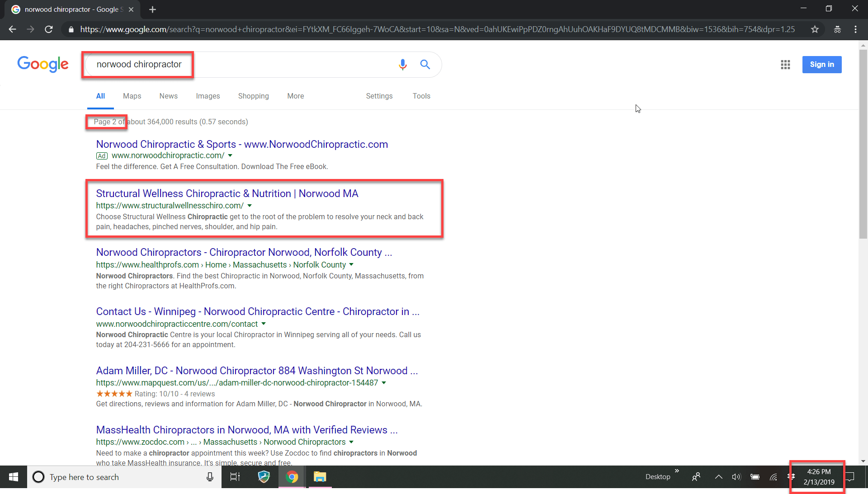Click the browser forward arrow
This screenshot has width=868, height=494.
30,29
